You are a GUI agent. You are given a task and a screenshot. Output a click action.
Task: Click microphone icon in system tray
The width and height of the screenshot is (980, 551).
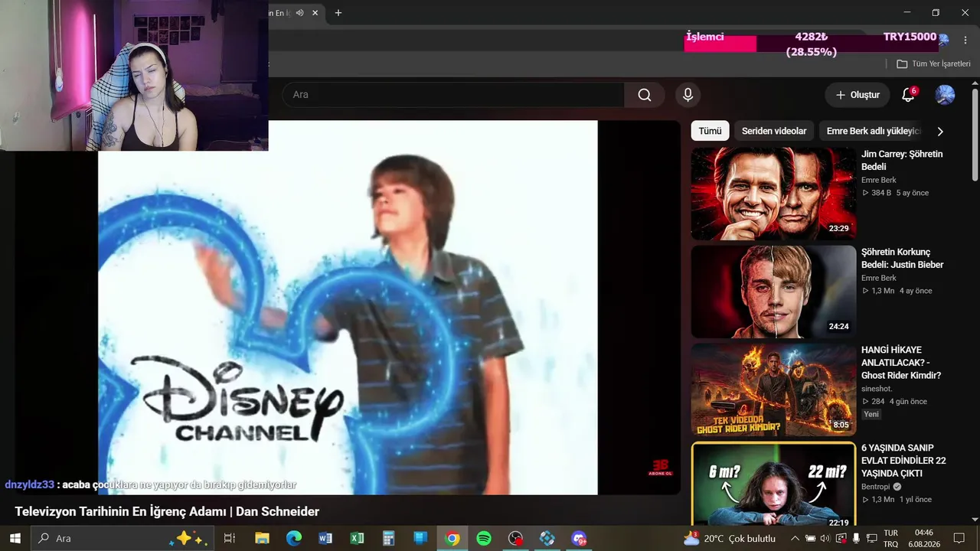click(856, 538)
